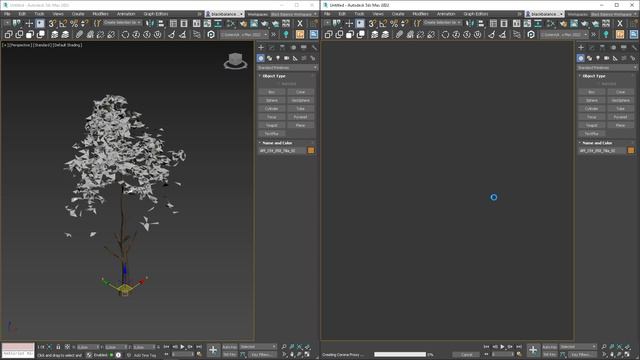Click the orange square icon in left toolbar

(300, 35)
